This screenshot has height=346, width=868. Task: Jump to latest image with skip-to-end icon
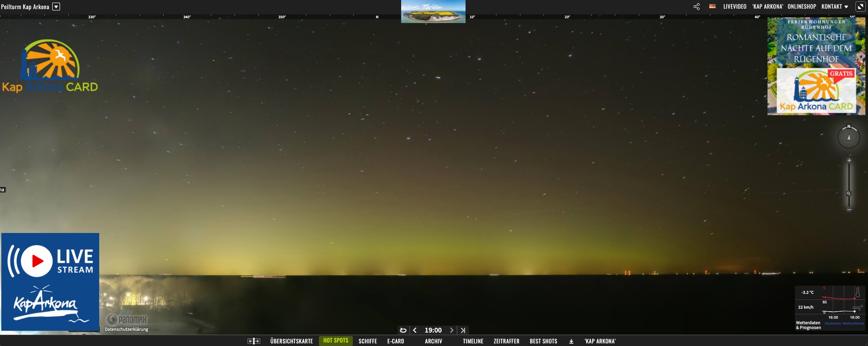pos(463,330)
